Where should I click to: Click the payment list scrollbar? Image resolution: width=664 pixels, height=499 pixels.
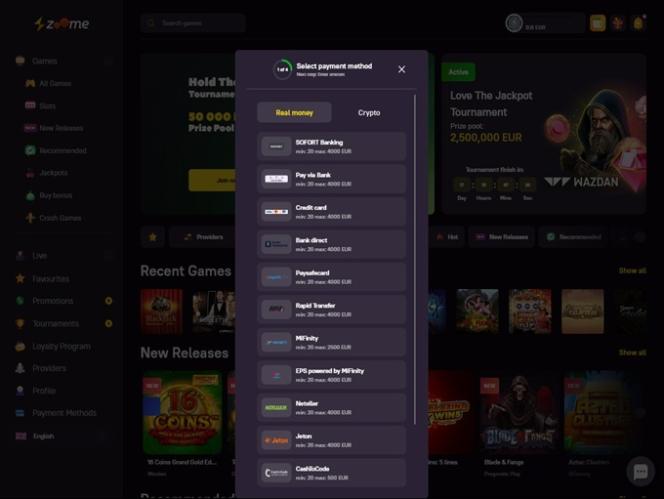(x=415, y=259)
